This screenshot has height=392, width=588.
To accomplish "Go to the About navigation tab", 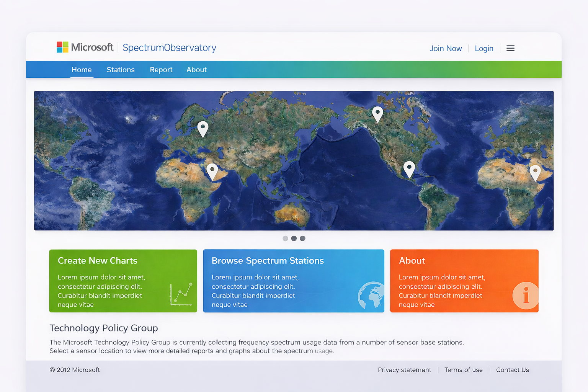I will [196, 70].
